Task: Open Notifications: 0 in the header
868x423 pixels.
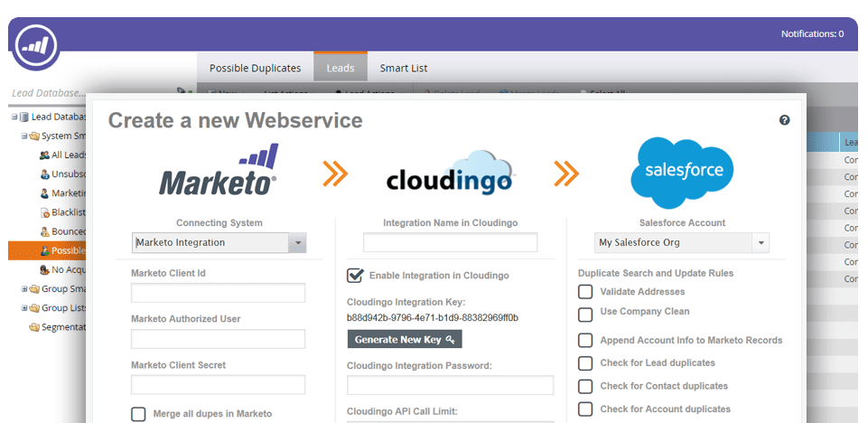Action: (x=812, y=33)
